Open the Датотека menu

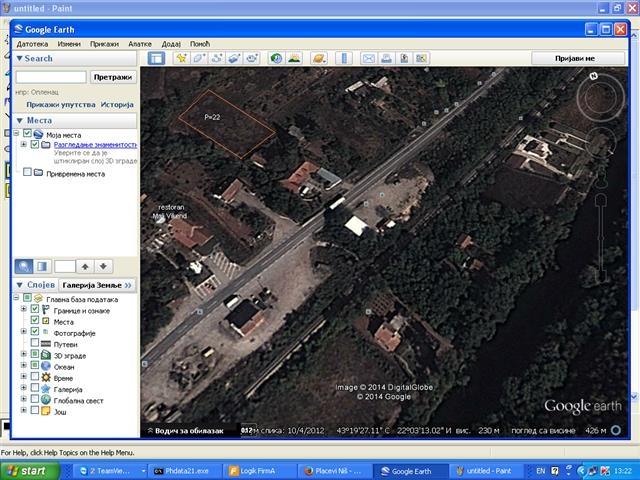(x=32, y=44)
